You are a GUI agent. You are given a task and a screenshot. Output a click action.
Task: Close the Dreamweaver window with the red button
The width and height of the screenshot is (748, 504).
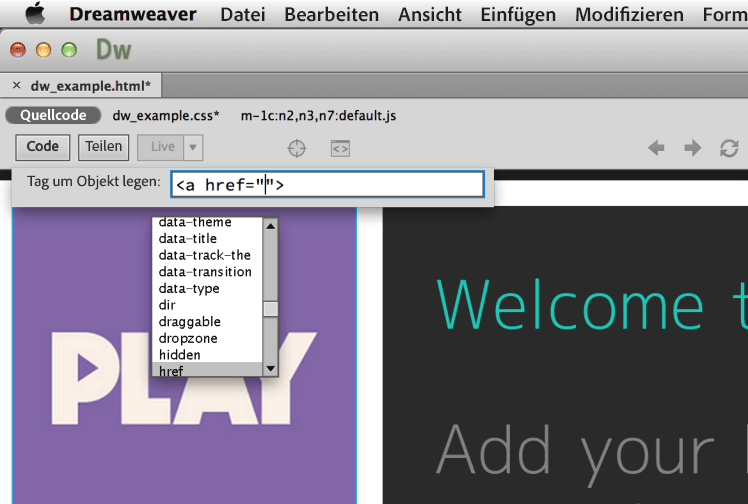[18, 50]
